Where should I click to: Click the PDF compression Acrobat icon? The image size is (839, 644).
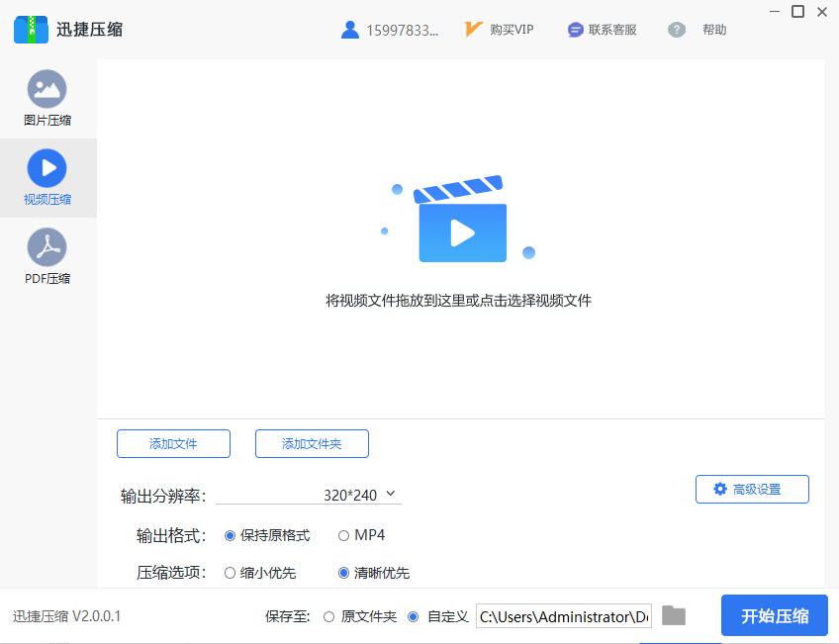click(47, 247)
